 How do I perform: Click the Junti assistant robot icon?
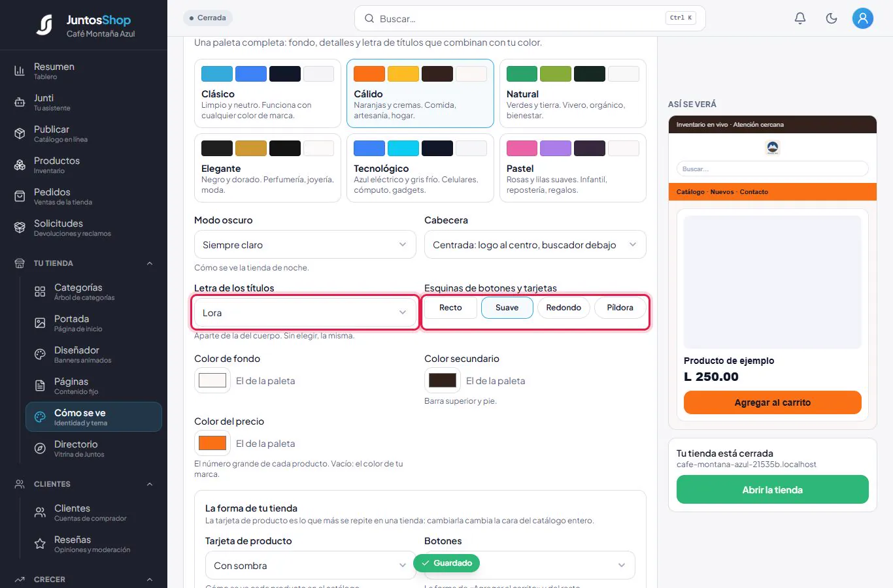pos(20,102)
